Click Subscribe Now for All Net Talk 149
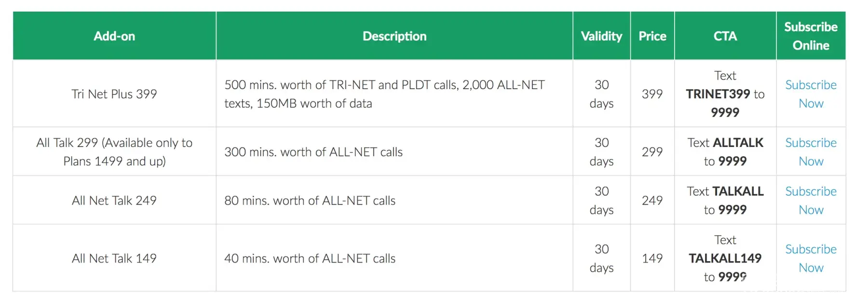Image resolution: width=868 pixels, height=304 pixels. (x=811, y=258)
